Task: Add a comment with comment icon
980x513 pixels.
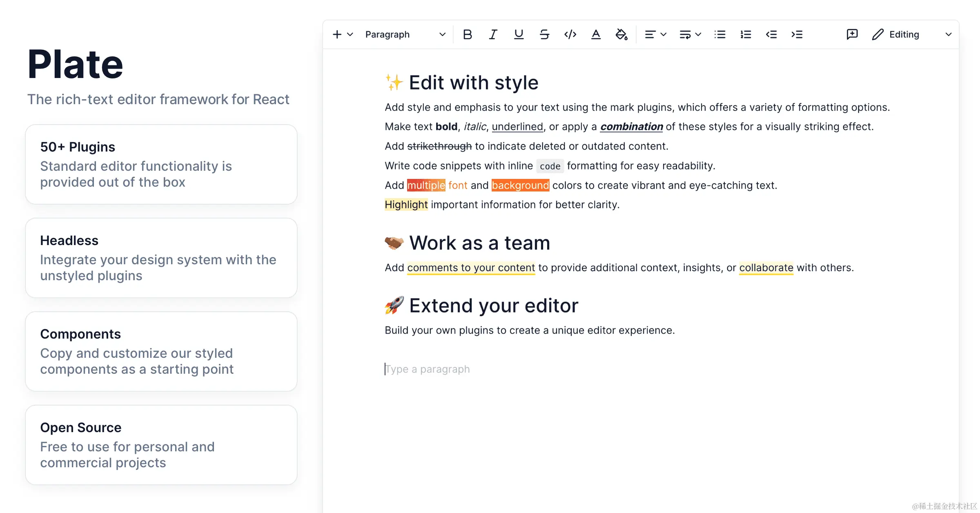Action: tap(852, 35)
